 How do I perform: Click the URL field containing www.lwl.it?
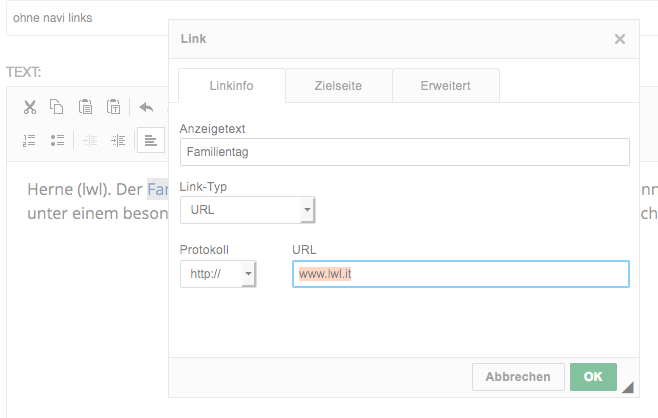[x=461, y=274]
